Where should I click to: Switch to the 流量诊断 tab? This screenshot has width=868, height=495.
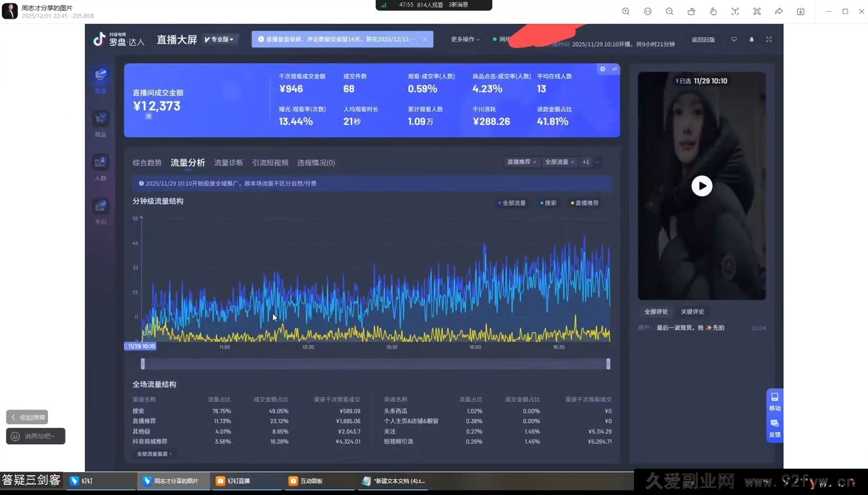228,163
